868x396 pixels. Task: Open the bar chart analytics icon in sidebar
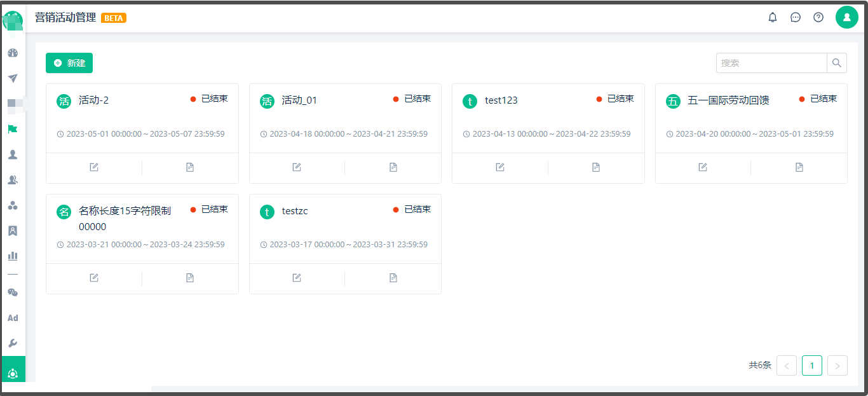(x=13, y=256)
